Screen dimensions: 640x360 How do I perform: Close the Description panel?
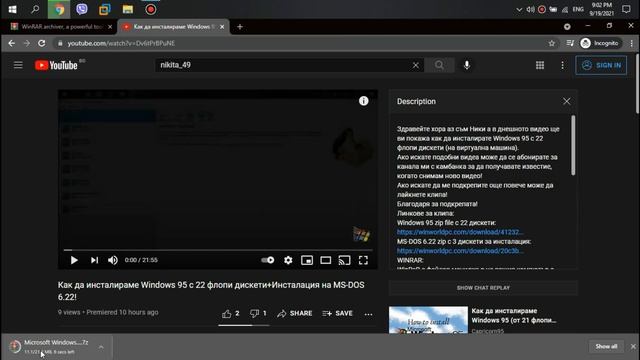coord(567,101)
